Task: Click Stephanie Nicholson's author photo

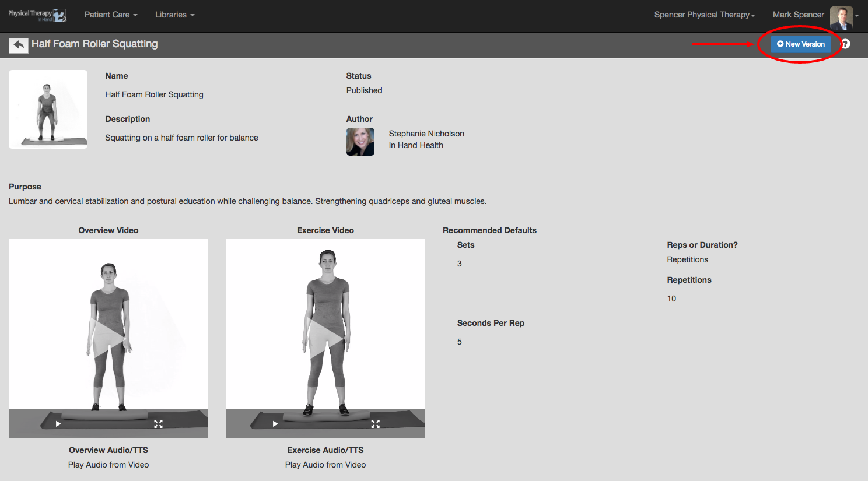Action: 360,142
